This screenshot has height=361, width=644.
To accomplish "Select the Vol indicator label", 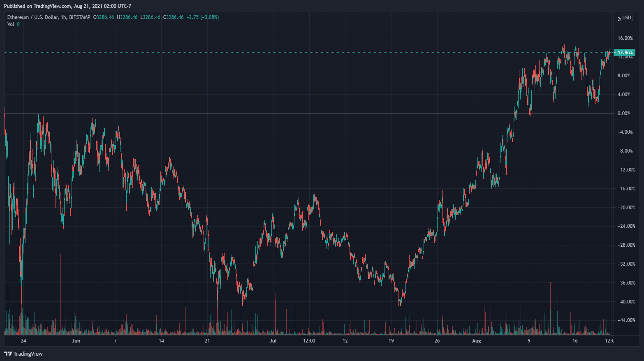I will 11,24.
